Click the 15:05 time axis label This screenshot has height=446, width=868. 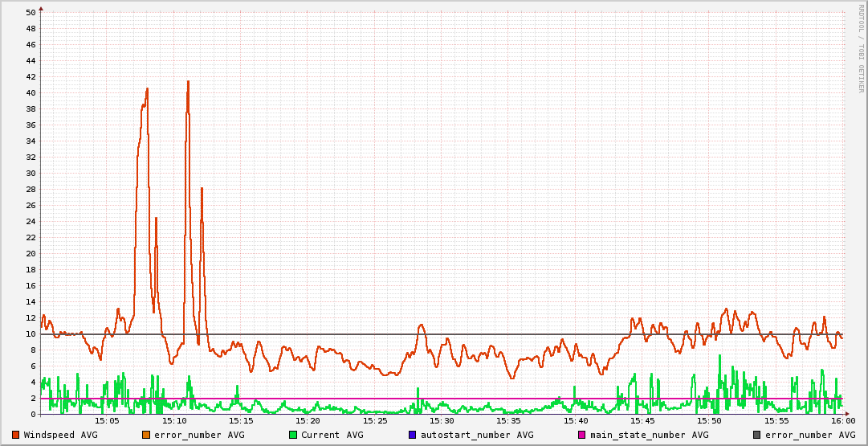pyautogui.click(x=107, y=420)
